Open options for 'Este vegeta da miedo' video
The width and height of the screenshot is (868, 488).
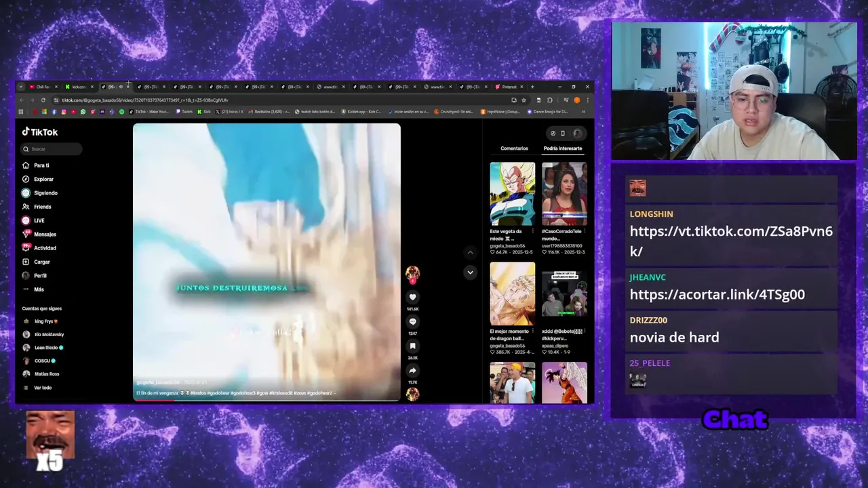coord(533,231)
